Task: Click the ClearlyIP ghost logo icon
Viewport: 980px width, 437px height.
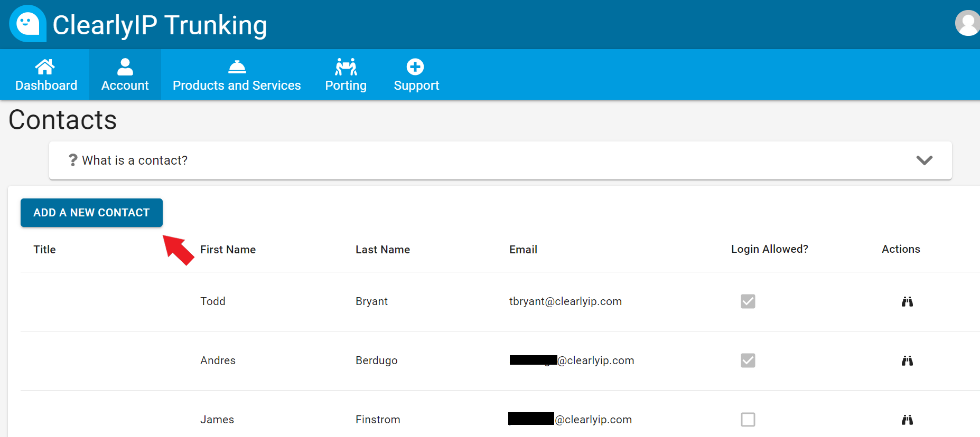Action: click(27, 24)
